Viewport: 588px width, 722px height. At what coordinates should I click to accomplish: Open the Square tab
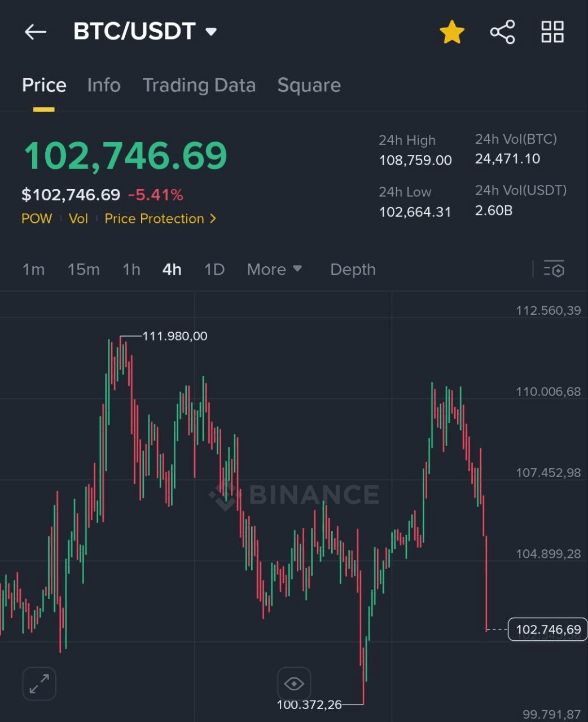(309, 85)
